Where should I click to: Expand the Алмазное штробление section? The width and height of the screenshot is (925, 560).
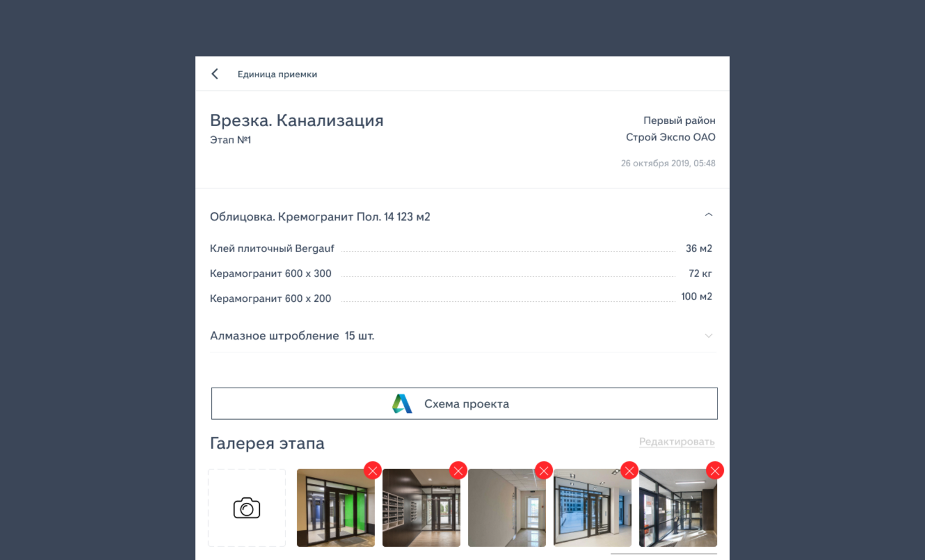click(x=709, y=335)
